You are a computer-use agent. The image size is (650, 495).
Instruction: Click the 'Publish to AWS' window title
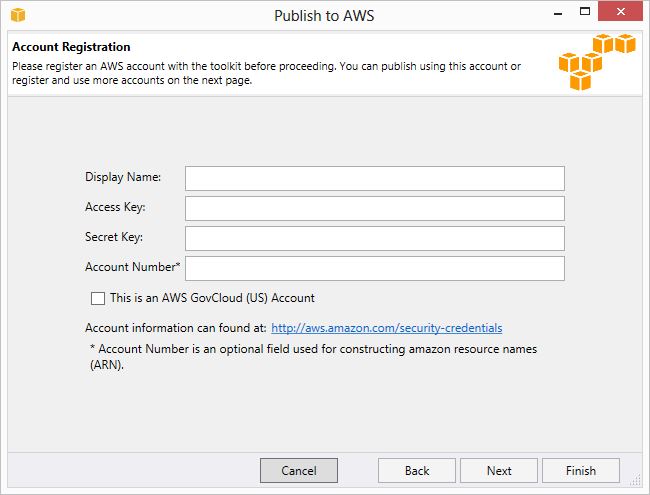coord(324,16)
